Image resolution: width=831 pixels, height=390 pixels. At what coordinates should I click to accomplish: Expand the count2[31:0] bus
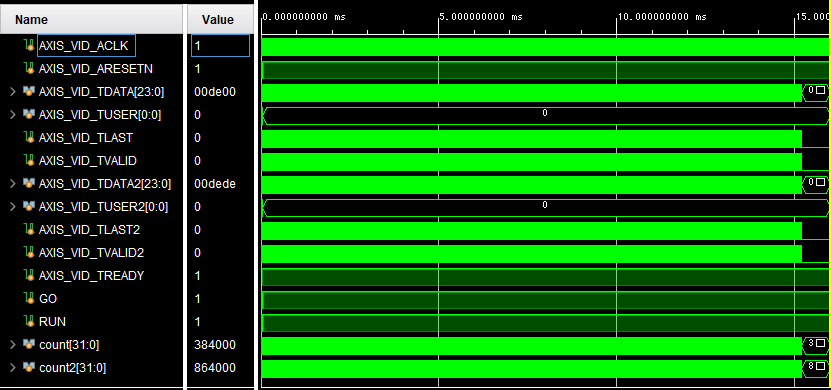tap(13, 367)
